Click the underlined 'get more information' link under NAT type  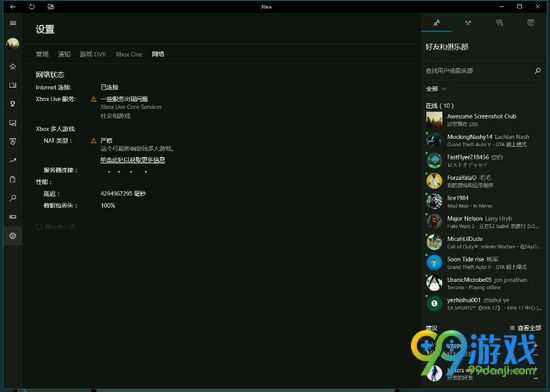133,160
